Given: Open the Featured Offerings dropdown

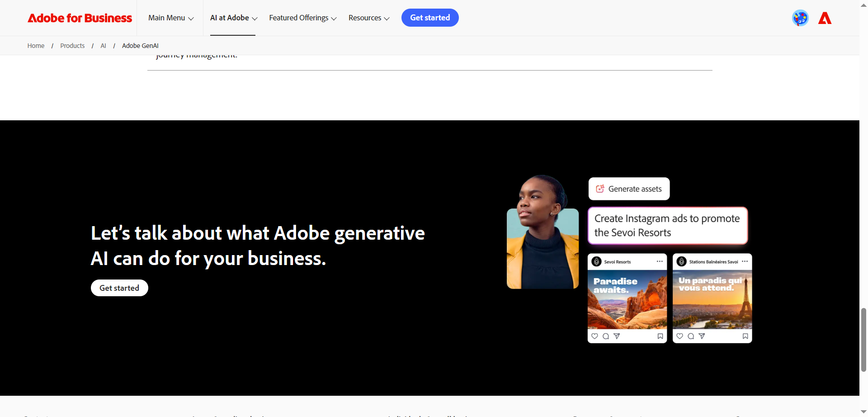Looking at the screenshot, I should pyautogui.click(x=302, y=18).
